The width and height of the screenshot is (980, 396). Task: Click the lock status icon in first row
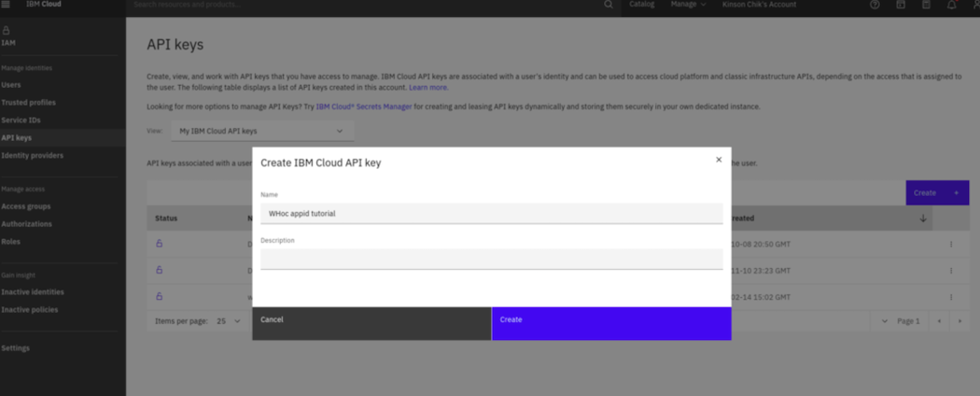[159, 244]
